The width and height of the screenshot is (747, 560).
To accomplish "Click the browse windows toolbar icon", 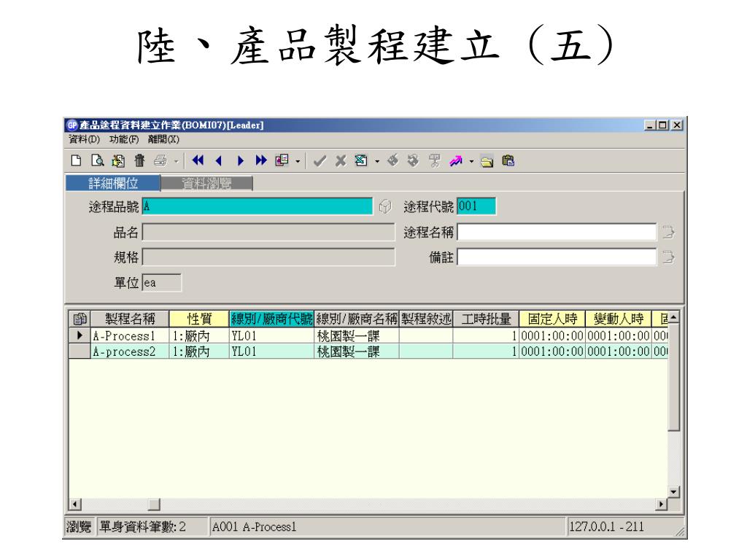I will pyautogui.click(x=282, y=160).
